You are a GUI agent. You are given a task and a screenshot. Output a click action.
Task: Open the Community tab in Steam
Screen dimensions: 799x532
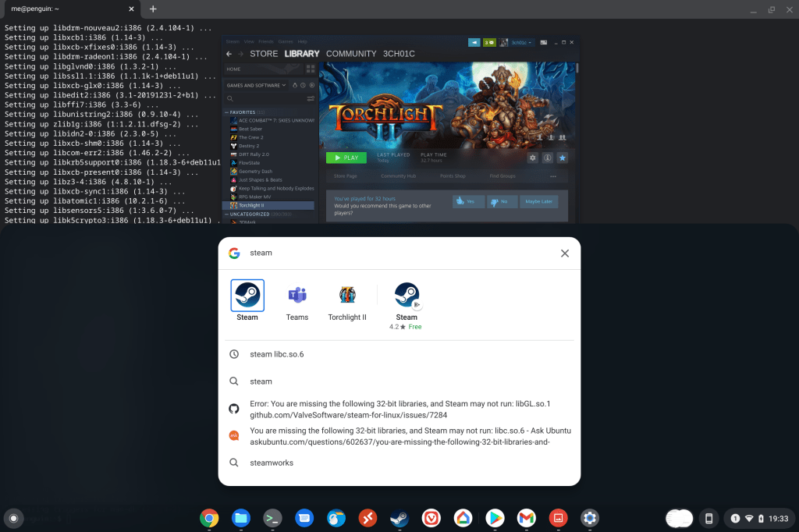point(351,54)
